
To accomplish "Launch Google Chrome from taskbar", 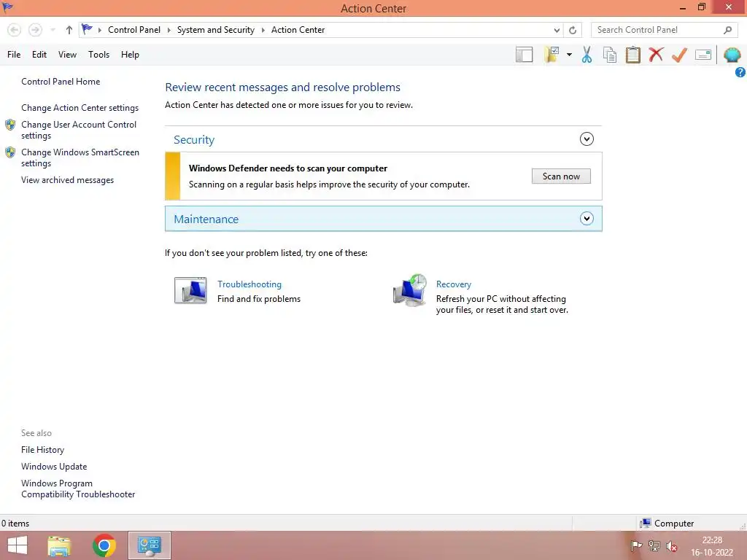I will (x=104, y=545).
